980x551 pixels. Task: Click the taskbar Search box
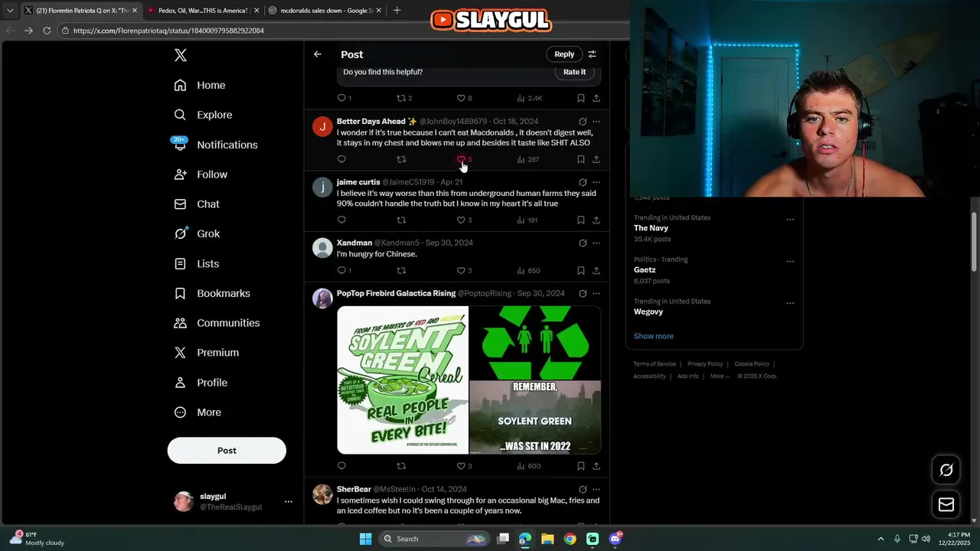(434, 539)
